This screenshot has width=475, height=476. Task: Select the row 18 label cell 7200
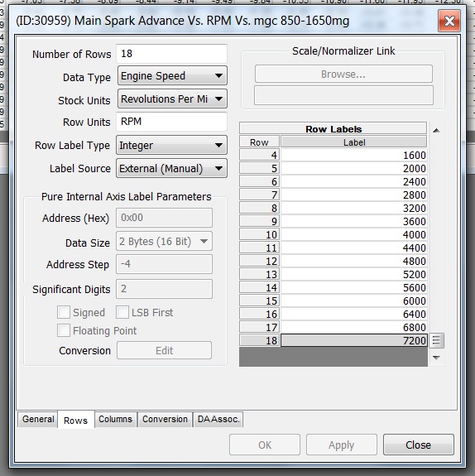[354, 340]
